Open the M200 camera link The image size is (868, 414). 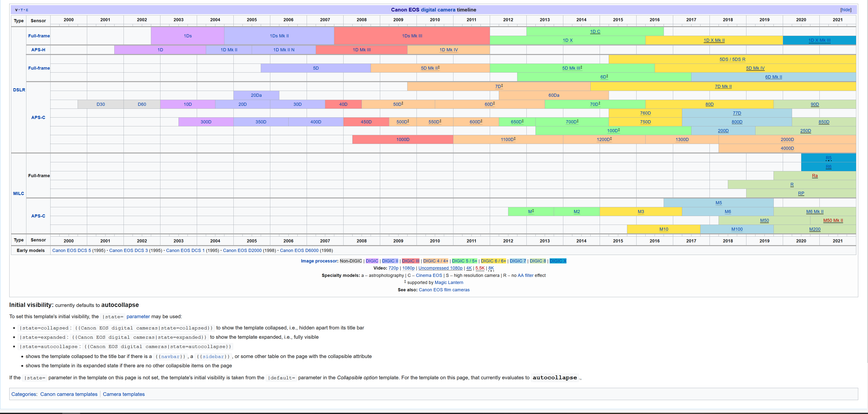click(x=815, y=229)
